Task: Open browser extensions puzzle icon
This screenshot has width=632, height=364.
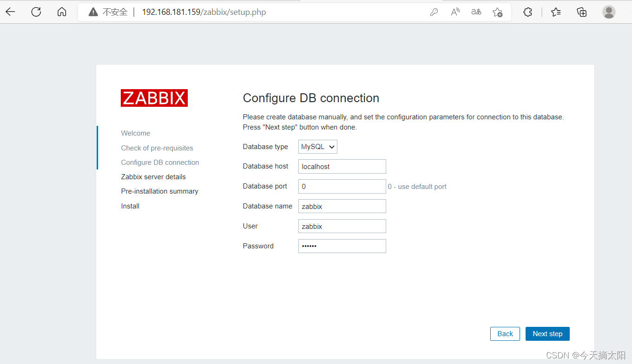Action: (x=527, y=12)
